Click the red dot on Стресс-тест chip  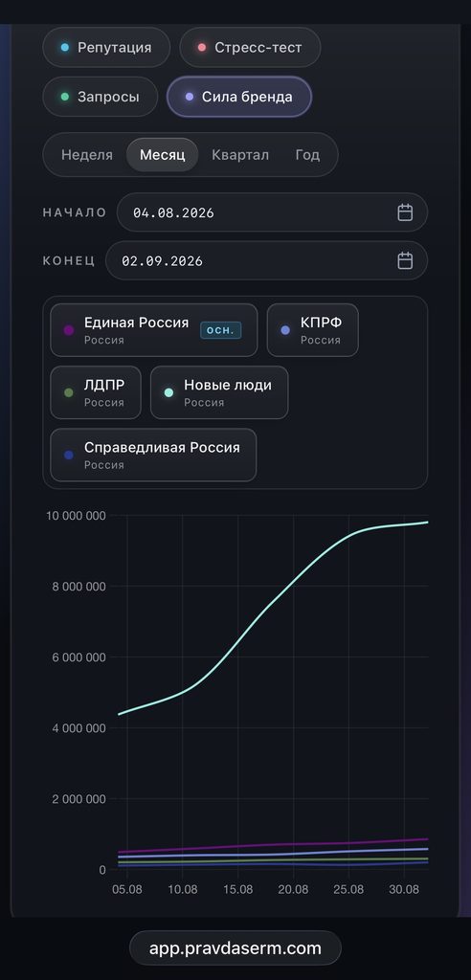pos(201,48)
